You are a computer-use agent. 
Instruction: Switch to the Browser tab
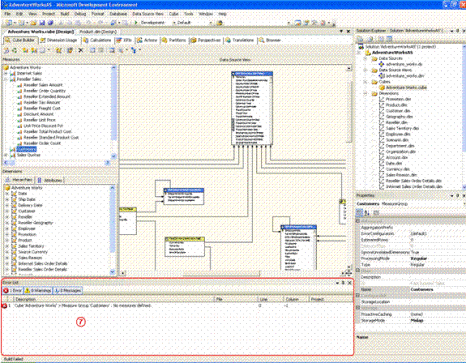270,40
